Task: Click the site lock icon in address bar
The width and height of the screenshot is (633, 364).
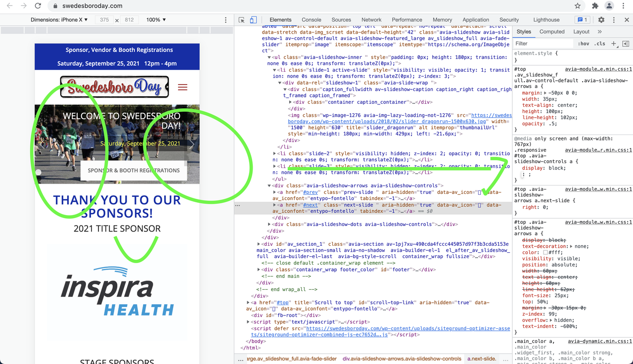Action: (x=56, y=6)
